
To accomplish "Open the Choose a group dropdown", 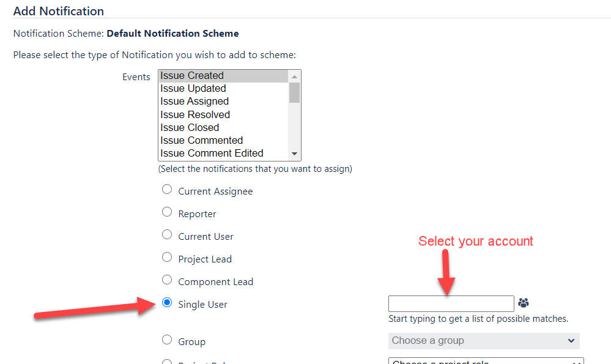I will pyautogui.click(x=484, y=341).
